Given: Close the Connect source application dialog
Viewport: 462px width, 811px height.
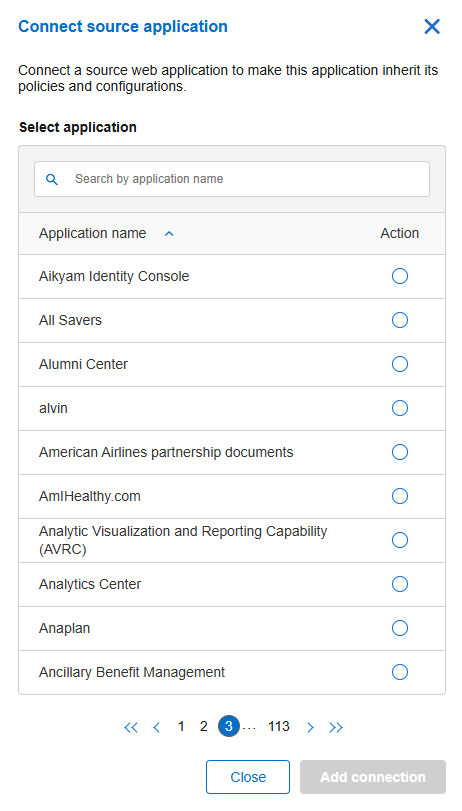Looking at the screenshot, I should 431,26.
